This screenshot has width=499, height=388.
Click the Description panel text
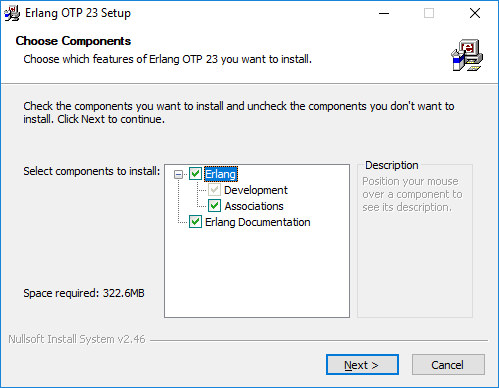[412, 194]
